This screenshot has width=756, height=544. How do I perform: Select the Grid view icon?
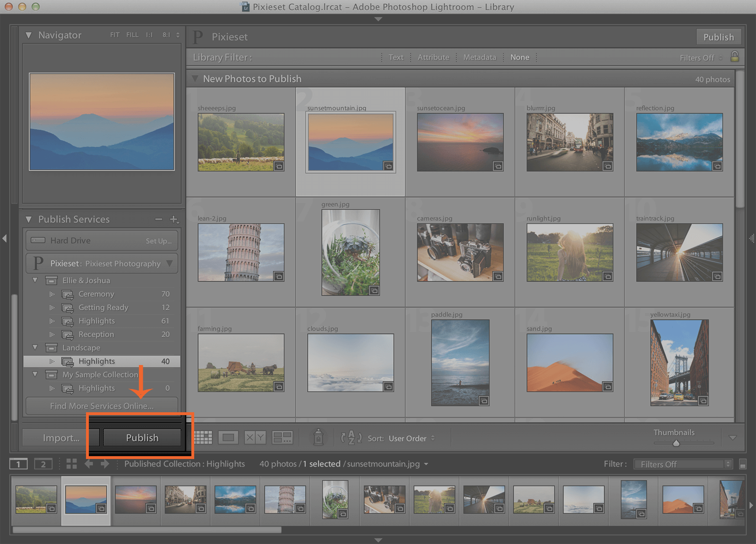click(203, 437)
